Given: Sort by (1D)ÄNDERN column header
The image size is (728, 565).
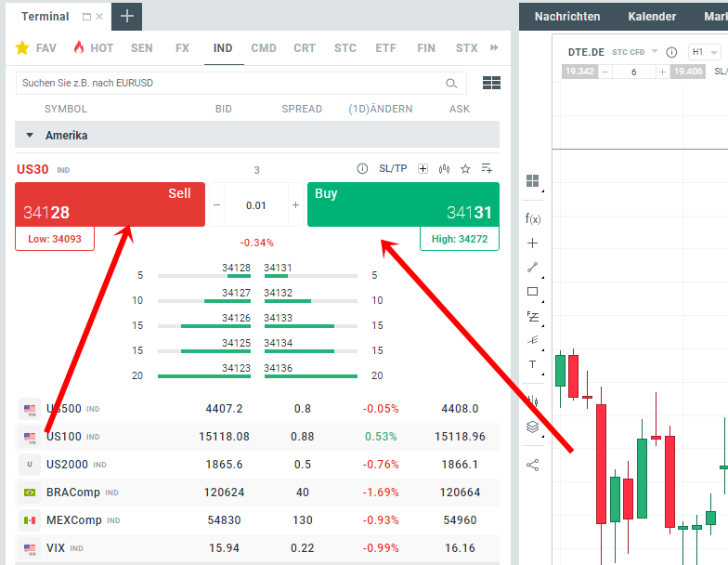Looking at the screenshot, I should pos(381,109).
